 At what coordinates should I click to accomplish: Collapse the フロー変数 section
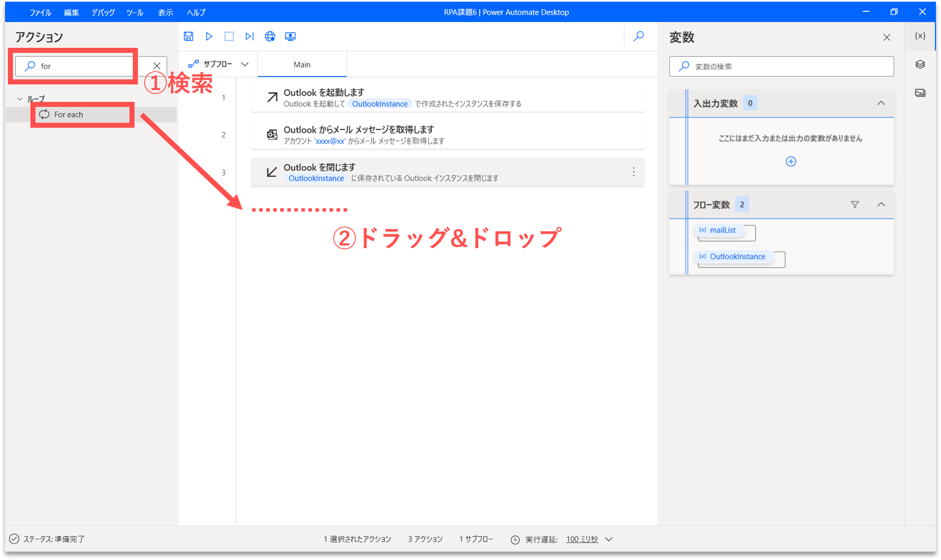pos(881,205)
